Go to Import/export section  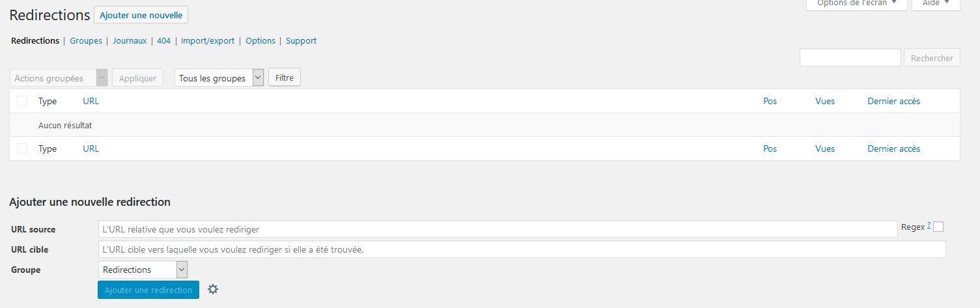coord(208,40)
